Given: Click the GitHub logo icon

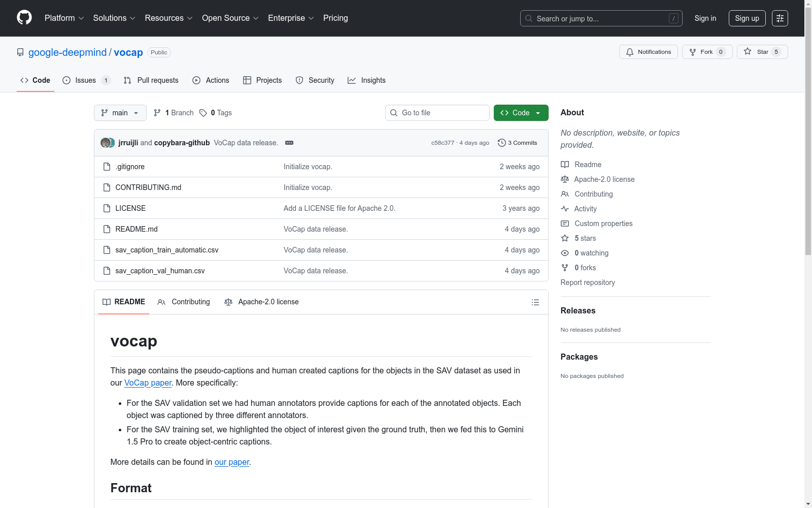Looking at the screenshot, I should pos(24,18).
